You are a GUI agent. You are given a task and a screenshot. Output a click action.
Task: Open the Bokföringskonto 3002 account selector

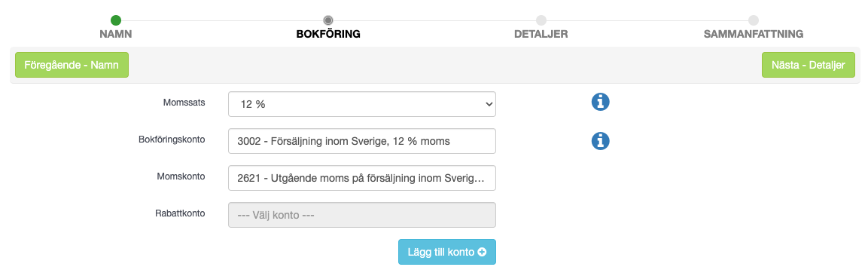(362, 142)
